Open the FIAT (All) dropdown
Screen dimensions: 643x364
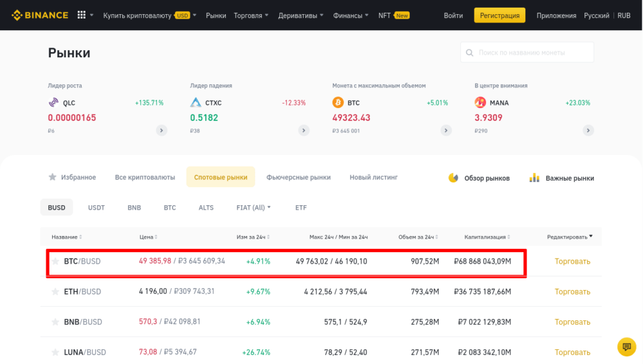click(x=253, y=208)
